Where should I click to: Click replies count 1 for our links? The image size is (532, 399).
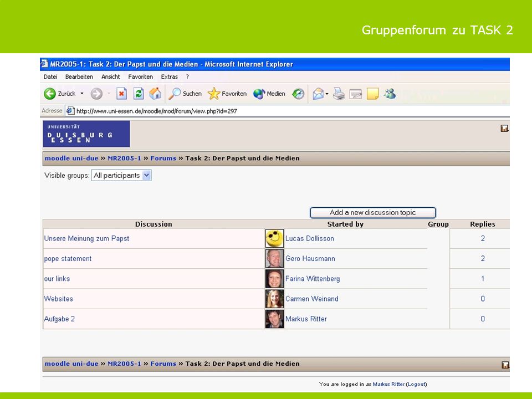pos(483,279)
